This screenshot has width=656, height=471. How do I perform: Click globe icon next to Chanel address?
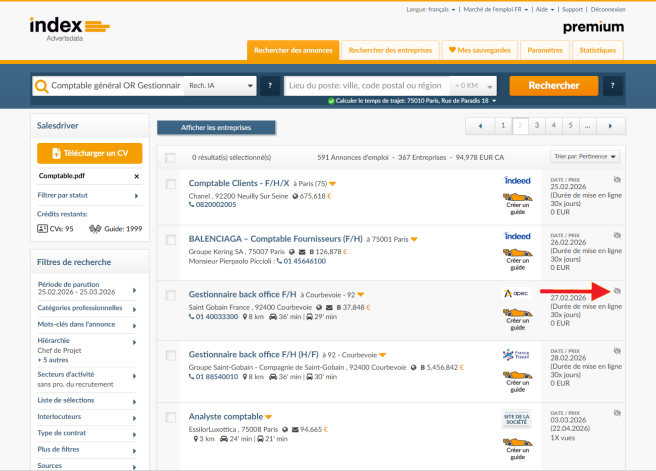tap(295, 196)
